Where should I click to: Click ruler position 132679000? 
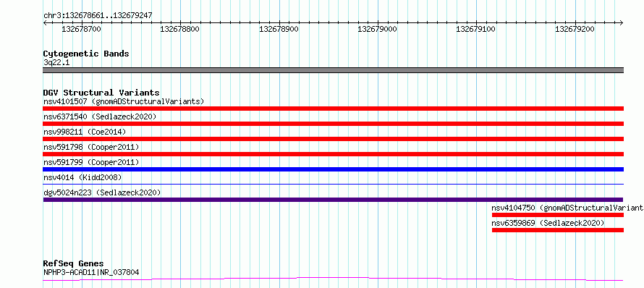378,29
